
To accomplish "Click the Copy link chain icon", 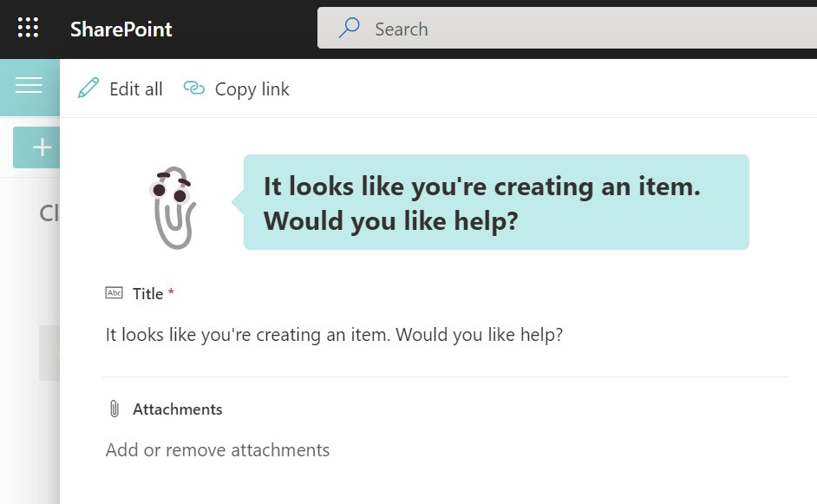I will 193,88.
